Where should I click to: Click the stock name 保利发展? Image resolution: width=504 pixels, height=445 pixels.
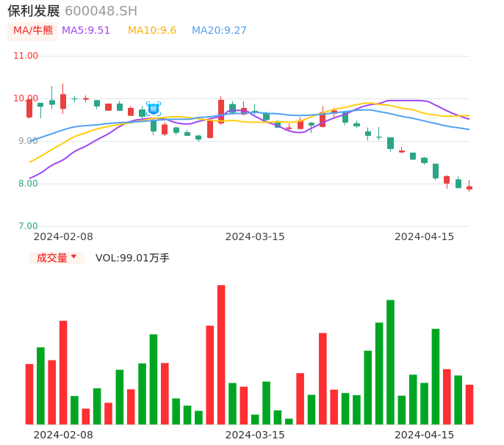[34, 11]
